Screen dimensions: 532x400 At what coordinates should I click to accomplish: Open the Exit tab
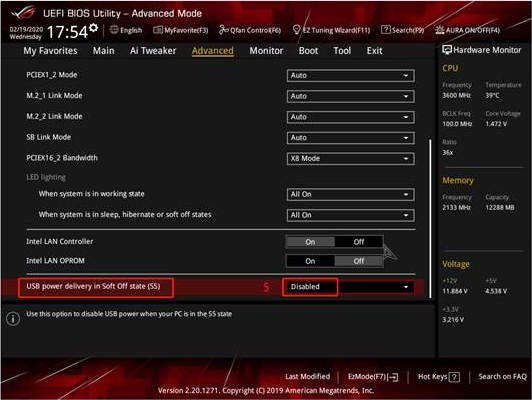click(375, 51)
